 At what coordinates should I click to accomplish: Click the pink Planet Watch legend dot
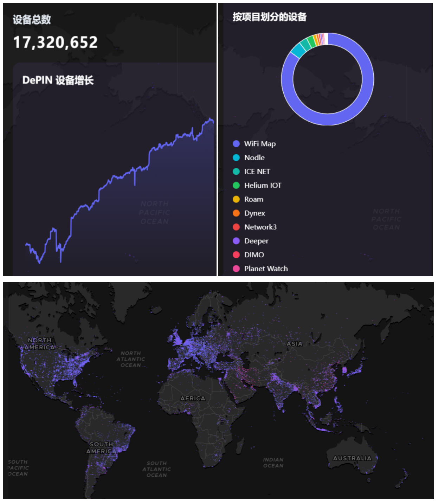(x=236, y=269)
